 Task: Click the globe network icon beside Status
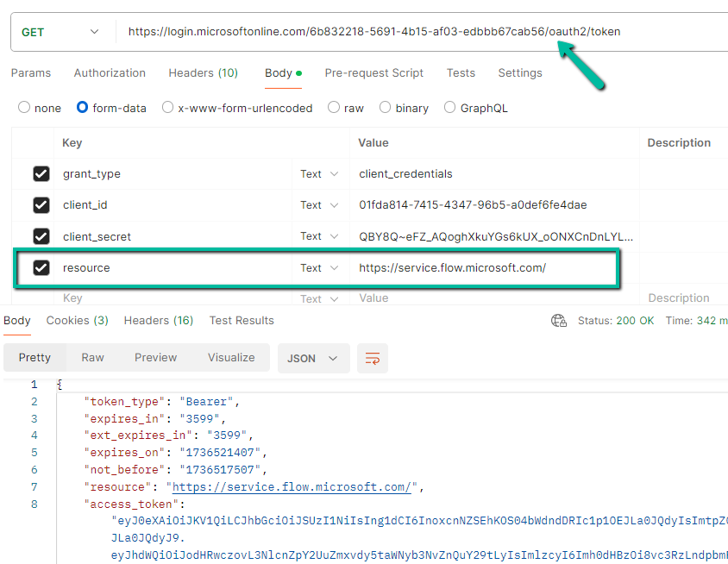tap(559, 321)
